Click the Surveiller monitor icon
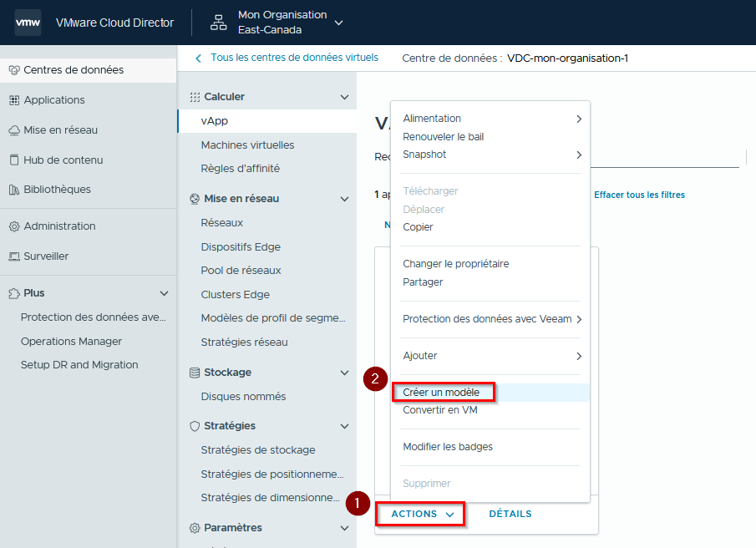The width and height of the screenshot is (756, 548). (x=14, y=256)
